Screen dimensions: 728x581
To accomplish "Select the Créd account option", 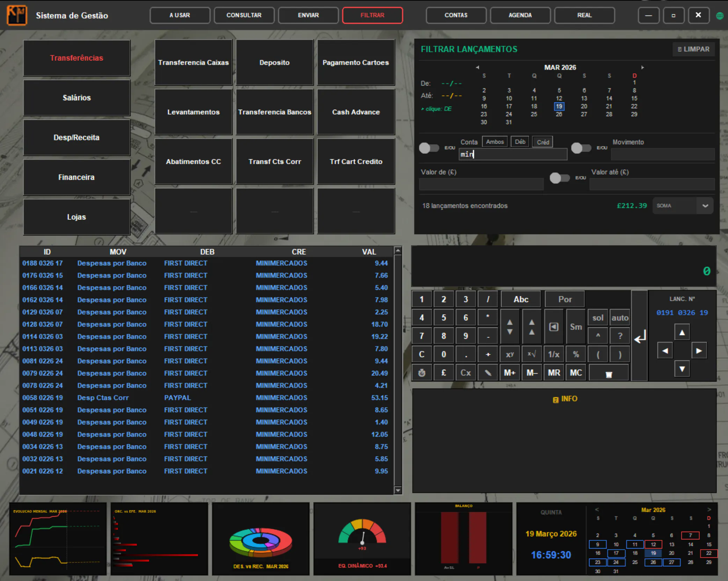I will point(543,142).
